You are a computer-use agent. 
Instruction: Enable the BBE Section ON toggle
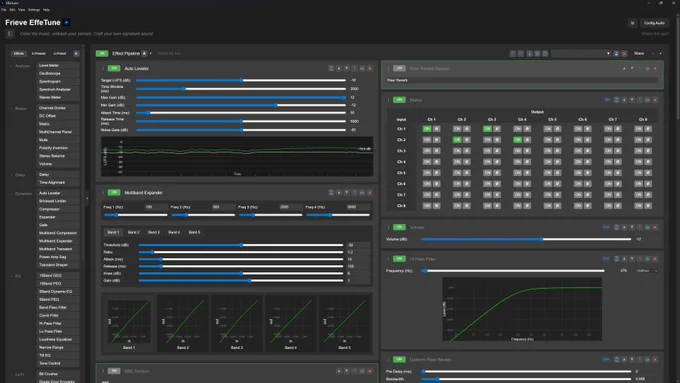[x=114, y=371]
